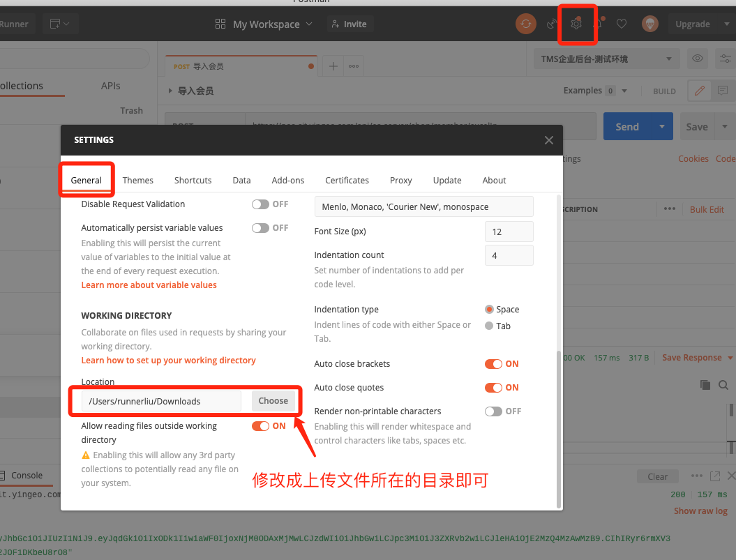Copy the response body icon

[x=705, y=385]
